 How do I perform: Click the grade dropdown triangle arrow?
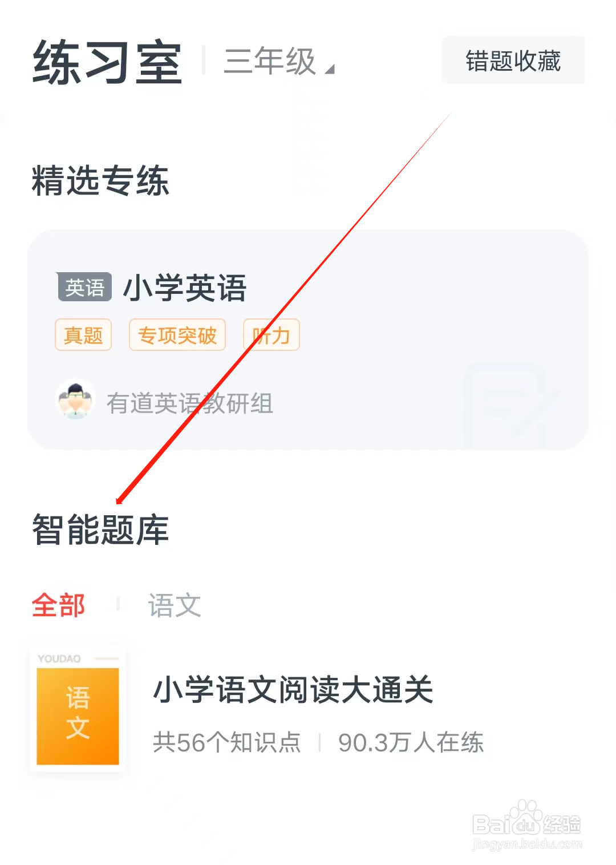click(329, 69)
